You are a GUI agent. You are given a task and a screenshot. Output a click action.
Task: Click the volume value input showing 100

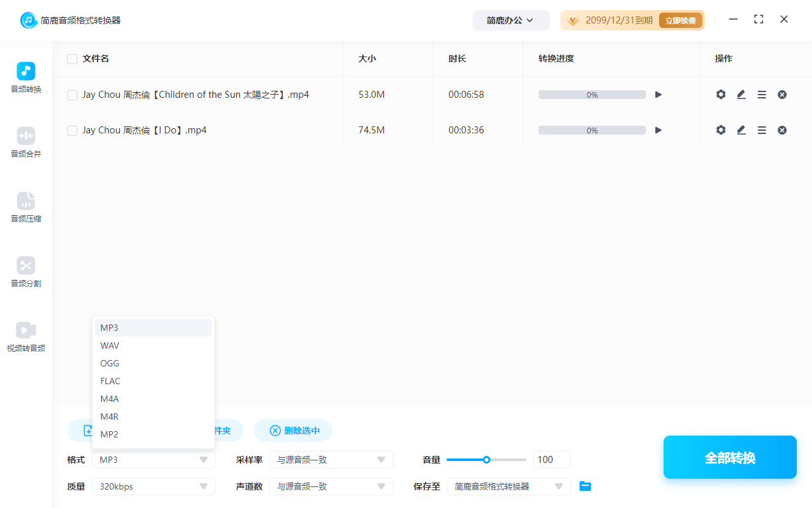[x=551, y=459]
